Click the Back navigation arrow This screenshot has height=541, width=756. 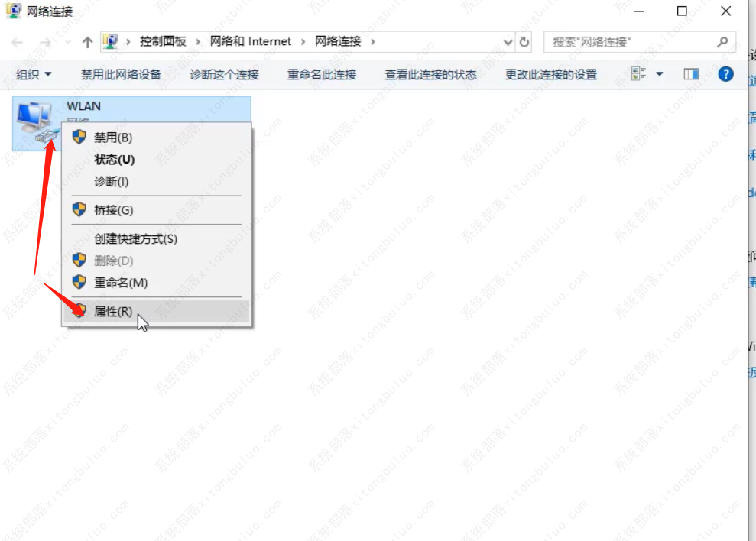[x=18, y=42]
